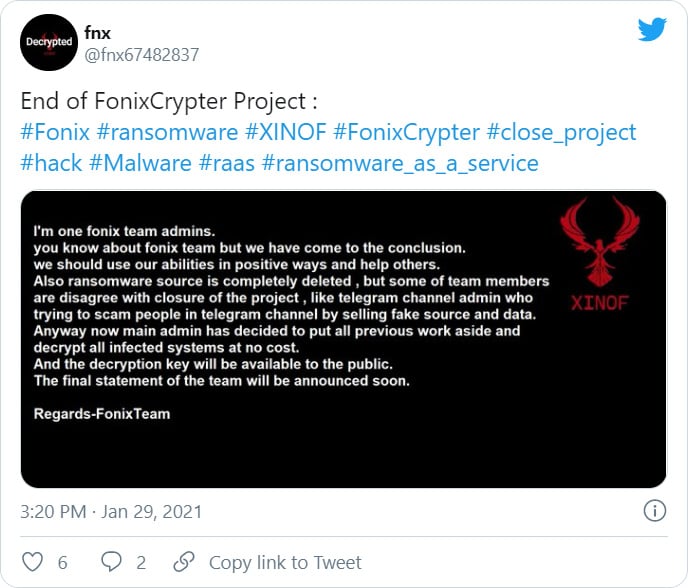Click the fnx display name
The width and height of the screenshot is (688, 588).
97,32
